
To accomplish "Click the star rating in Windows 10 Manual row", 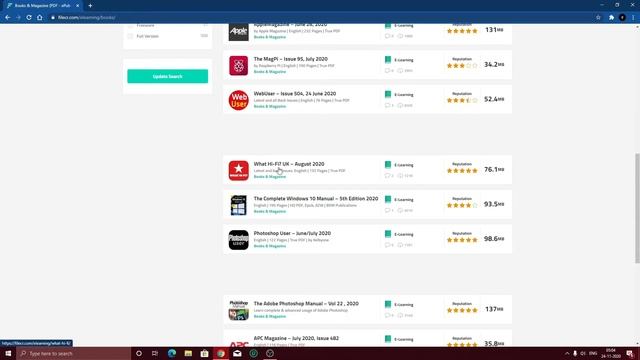I will tap(462, 205).
